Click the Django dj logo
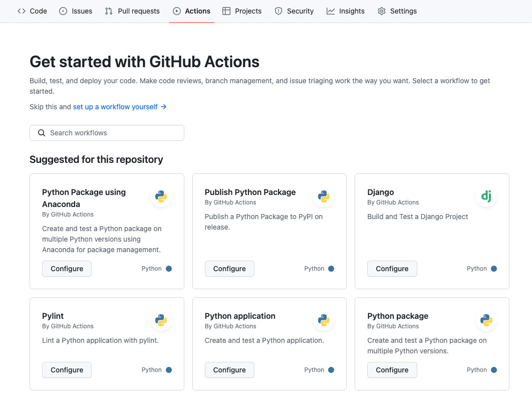Image resolution: width=532 pixels, height=399 pixels. (486, 196)
